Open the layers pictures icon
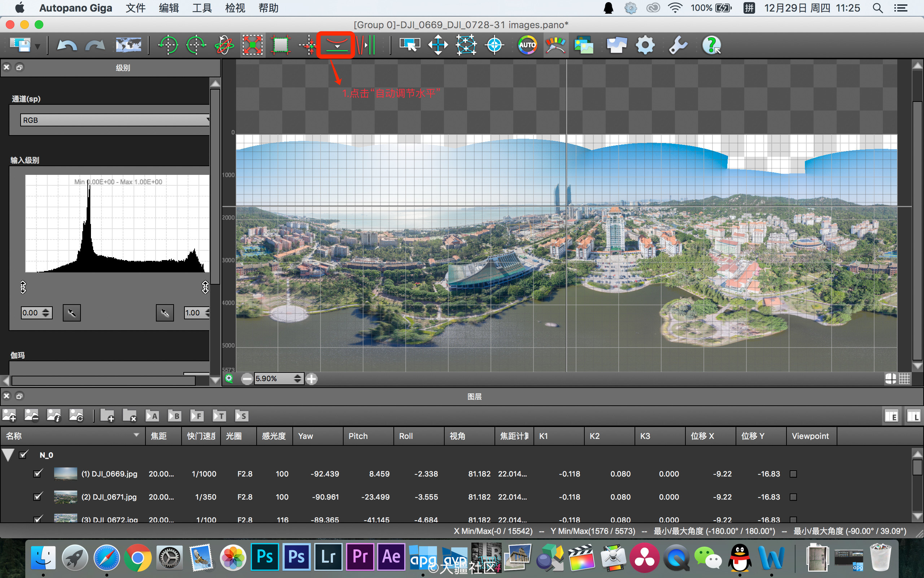924x578 pixels. [x=584, y=45]
